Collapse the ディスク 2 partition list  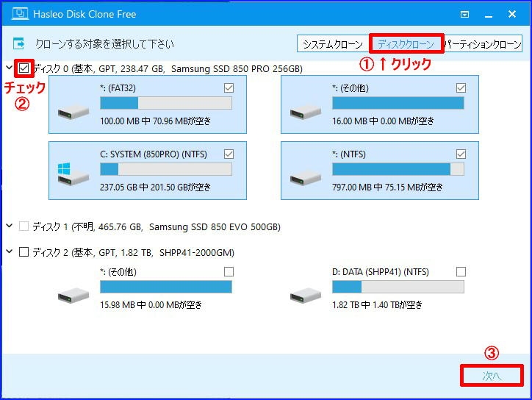(9, 251)
